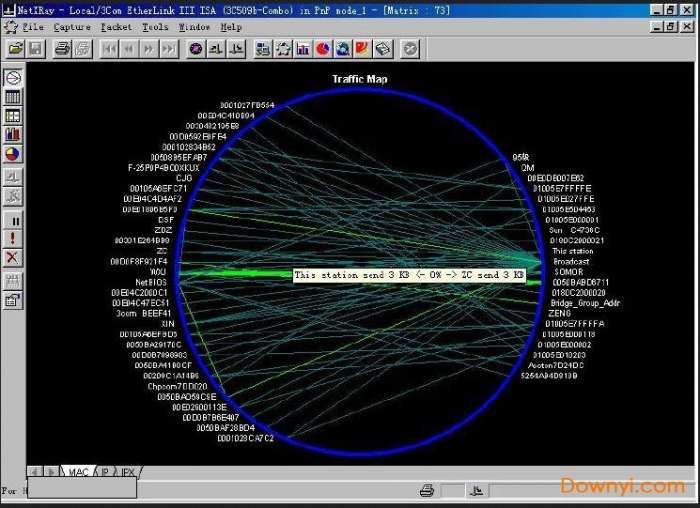This screenshot has height=508, width=700.
Task: Switch to the pie chart view icon
Action: point(13,154)
